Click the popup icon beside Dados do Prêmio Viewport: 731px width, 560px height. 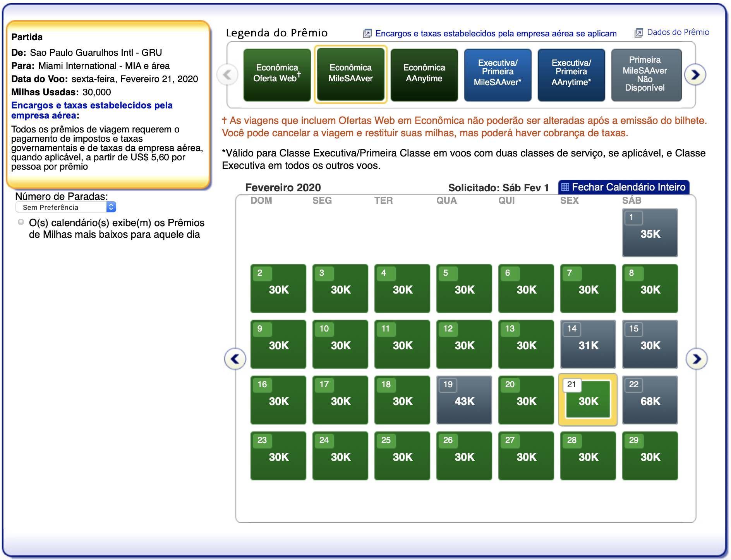coord(638,33)
